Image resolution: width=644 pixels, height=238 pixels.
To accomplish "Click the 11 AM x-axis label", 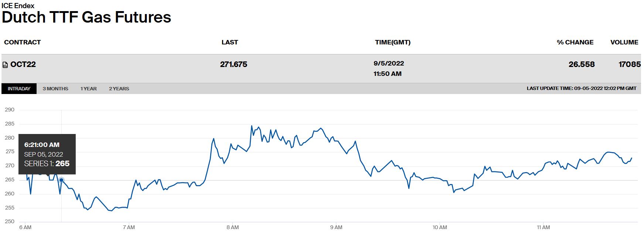I will [544, 227].
